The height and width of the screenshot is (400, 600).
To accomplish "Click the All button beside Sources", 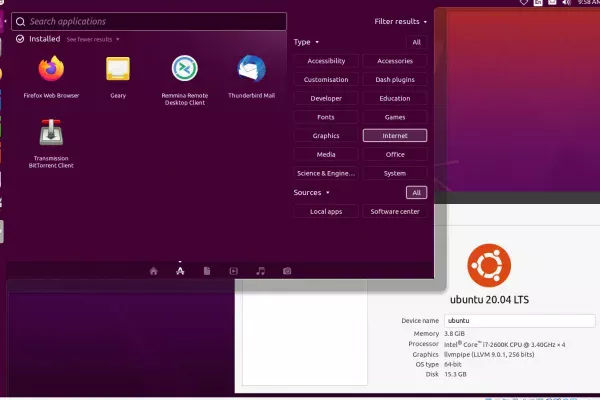I will click(416, 193).
